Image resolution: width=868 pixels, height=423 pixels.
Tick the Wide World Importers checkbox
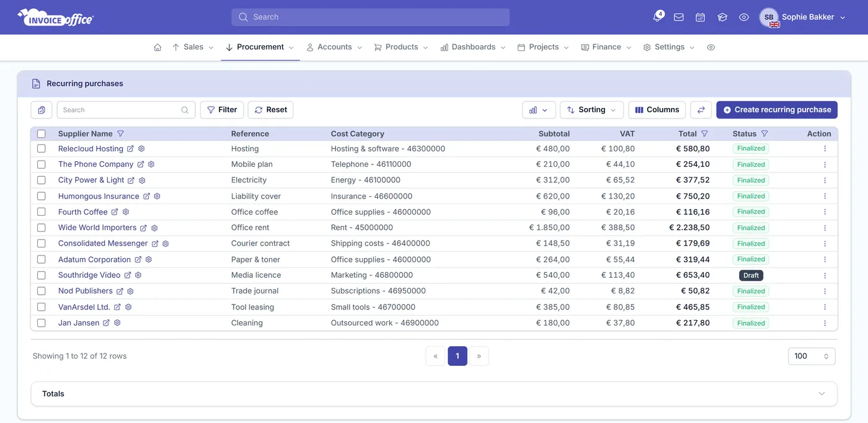point(42,228)
